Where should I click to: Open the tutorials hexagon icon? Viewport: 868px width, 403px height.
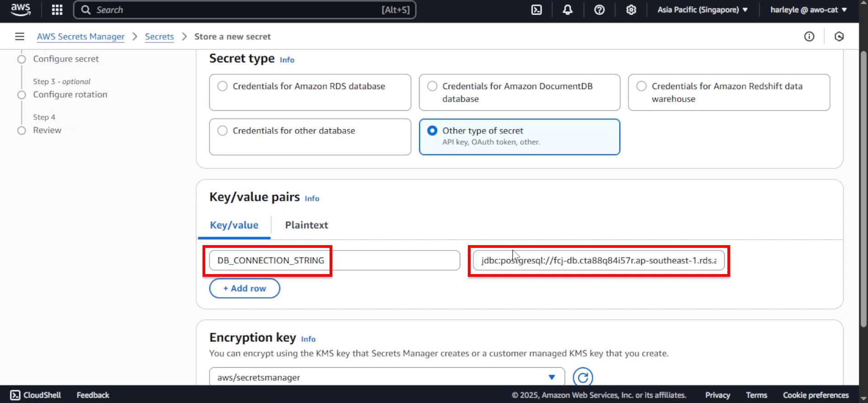(839, 36)
